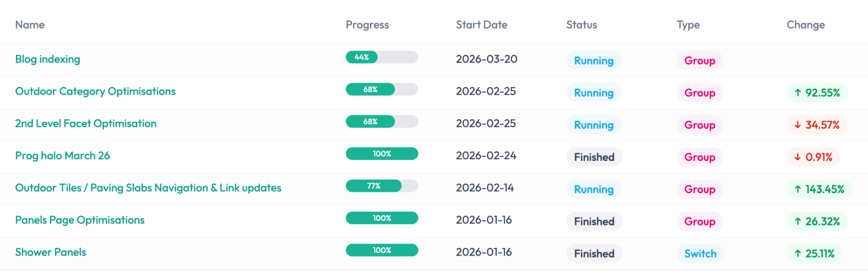
Task: Click the Status column header
Action: (581, 25)
